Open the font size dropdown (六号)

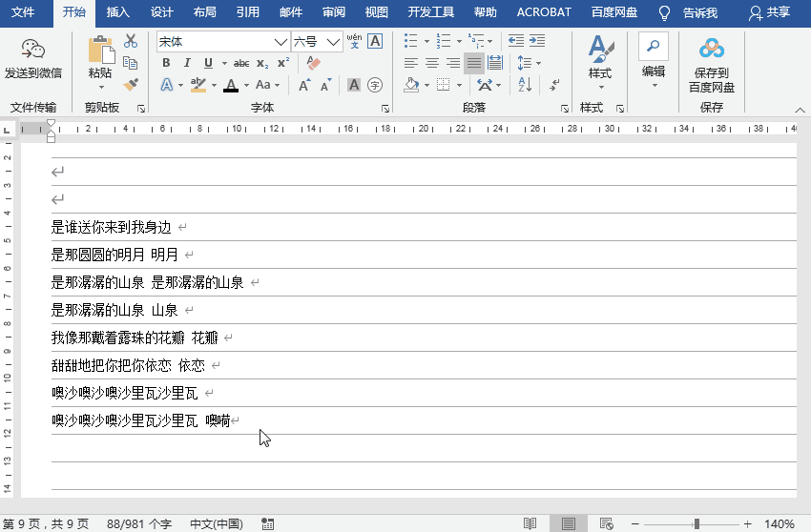tap(334, 41)
